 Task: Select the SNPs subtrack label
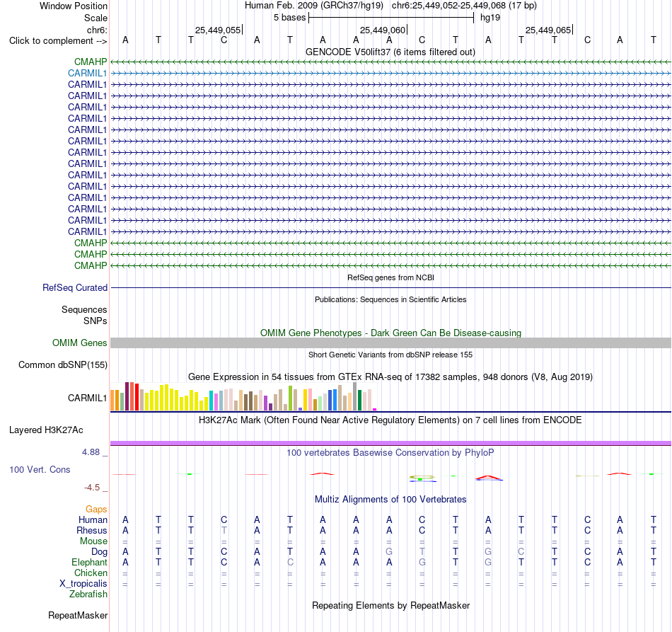tap(95, 321)
